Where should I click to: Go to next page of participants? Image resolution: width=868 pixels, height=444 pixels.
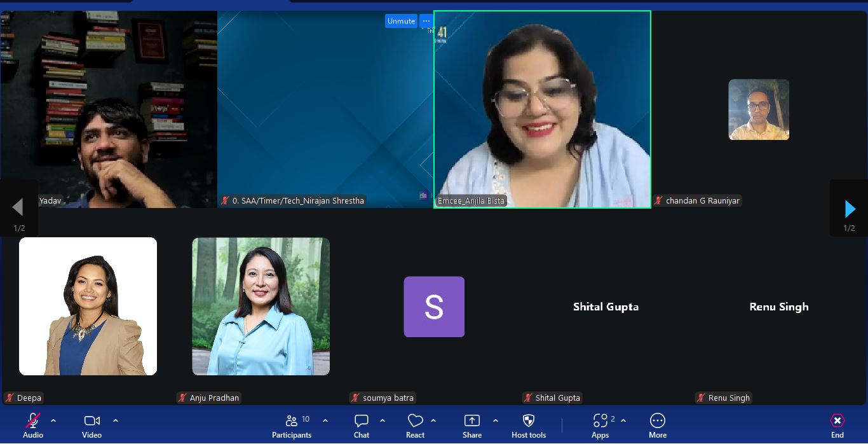[x=850, y=208]
